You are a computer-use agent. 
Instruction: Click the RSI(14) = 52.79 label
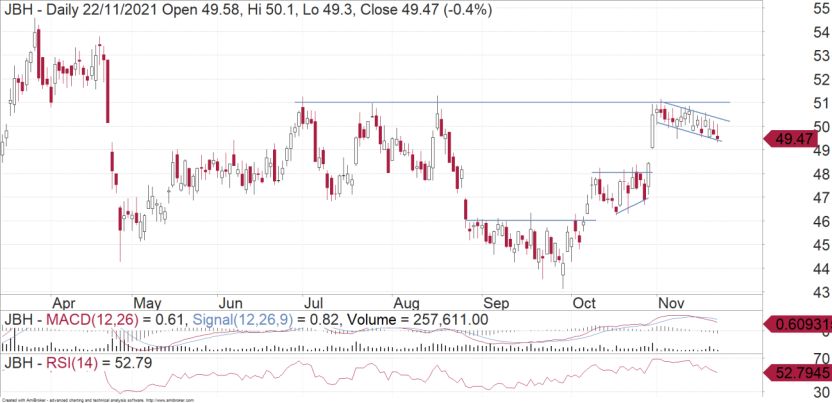point(78,363)
